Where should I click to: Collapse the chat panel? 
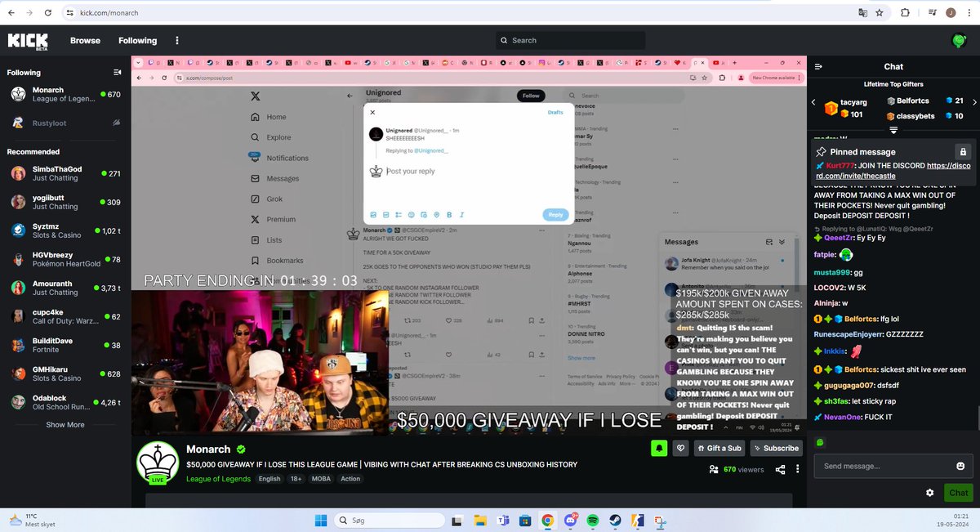pyautogui.click(x=818, y=67)
